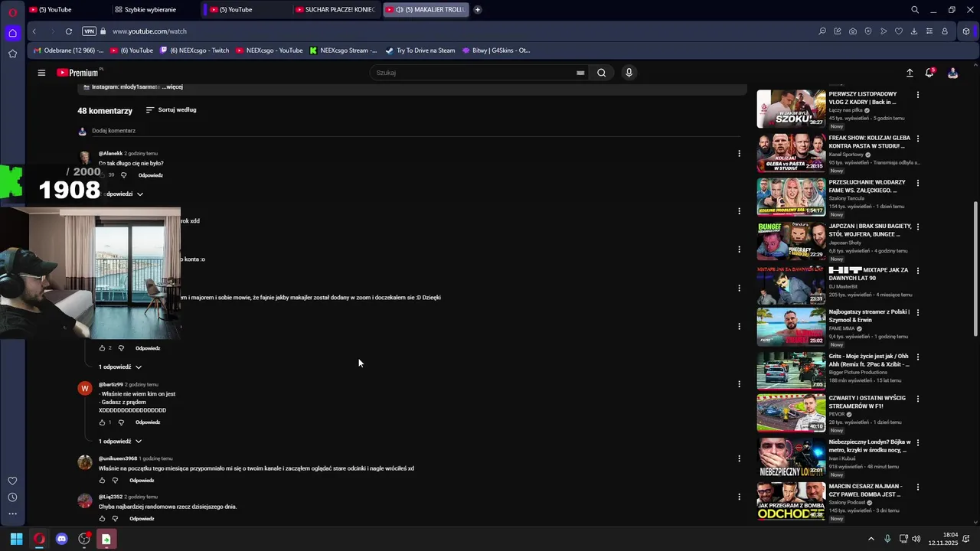Open @Liq2352 channel link
Screen dimensions: 980x551
point(110,497)
